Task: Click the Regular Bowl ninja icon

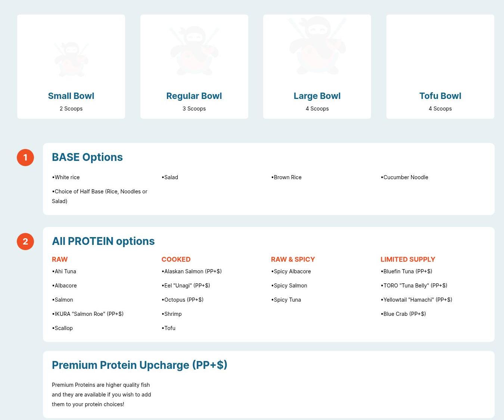Action: (194, 50)
